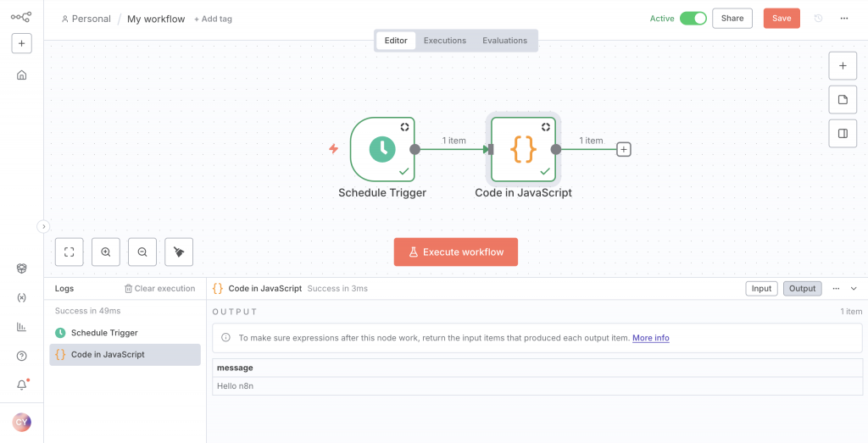Open the Home overview icon
The height and width of the screenshot is (443, 868).
pos(21,75)
